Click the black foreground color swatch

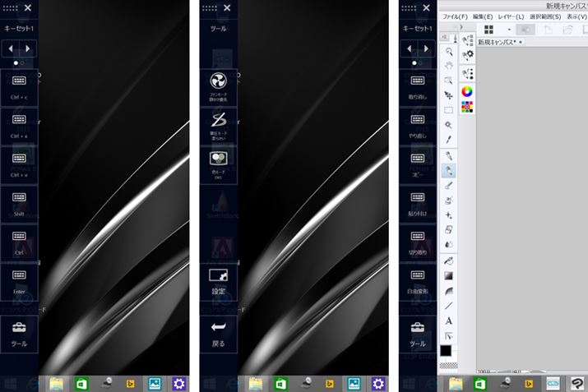tap(446, 350)
